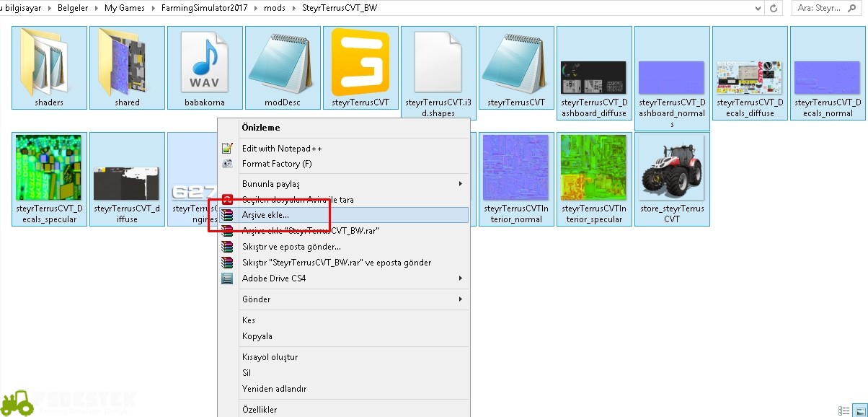This screenshot has height=417, width=868.
Task: Click the refresh button beside address bar
Action: pos(774,8)
